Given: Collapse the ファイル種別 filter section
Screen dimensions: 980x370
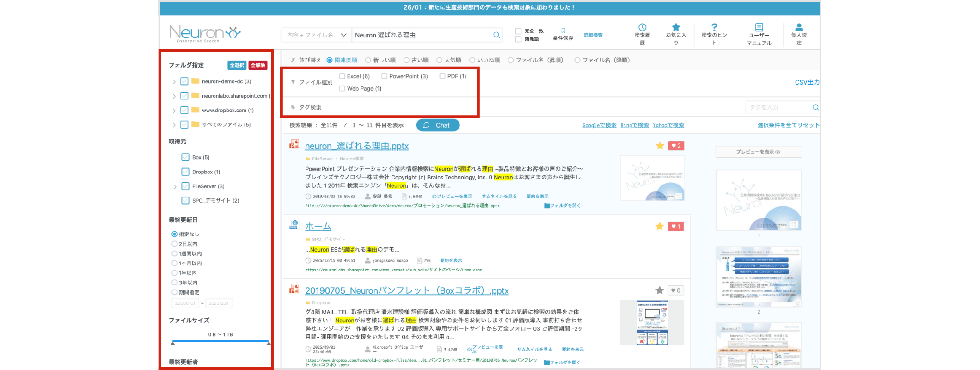Looking at the screenshot, I should point(293,82).
